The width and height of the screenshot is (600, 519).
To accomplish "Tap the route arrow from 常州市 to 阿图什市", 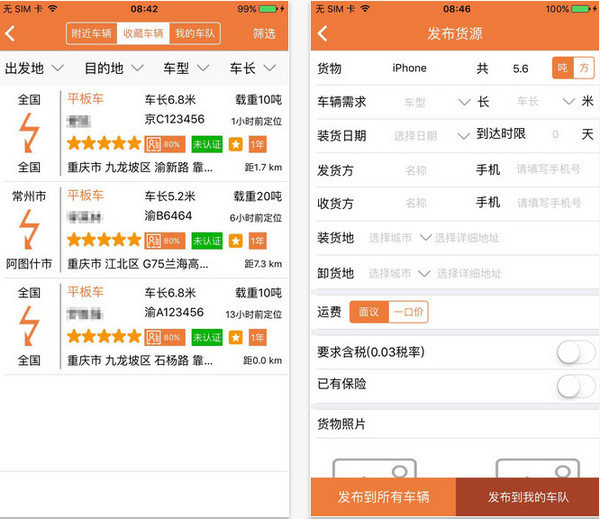I will tap(29, 230).
